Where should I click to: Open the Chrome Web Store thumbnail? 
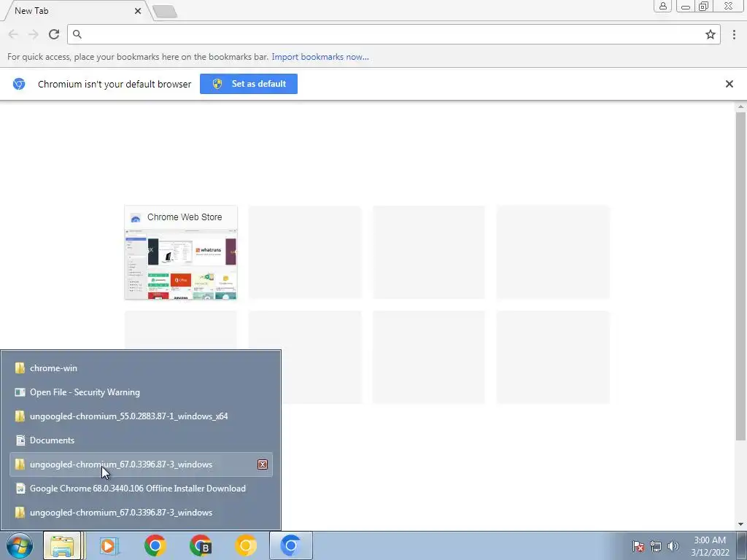tap(181, 252)
